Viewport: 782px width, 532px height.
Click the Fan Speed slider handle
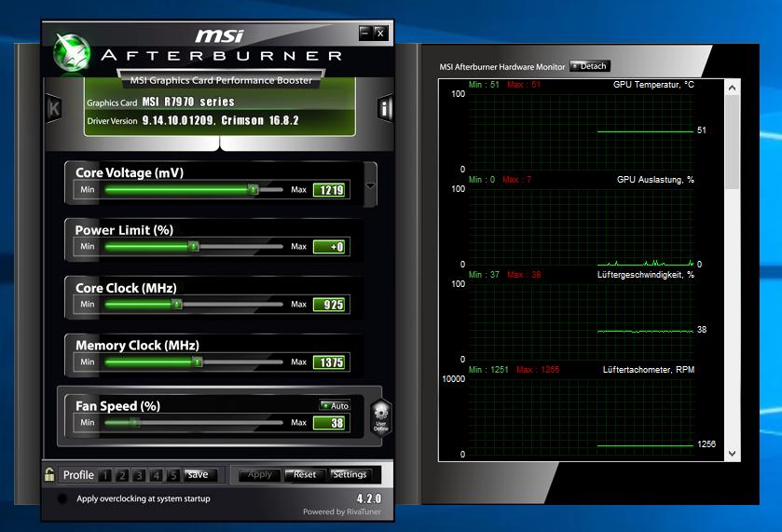click(x=134, y=423)
